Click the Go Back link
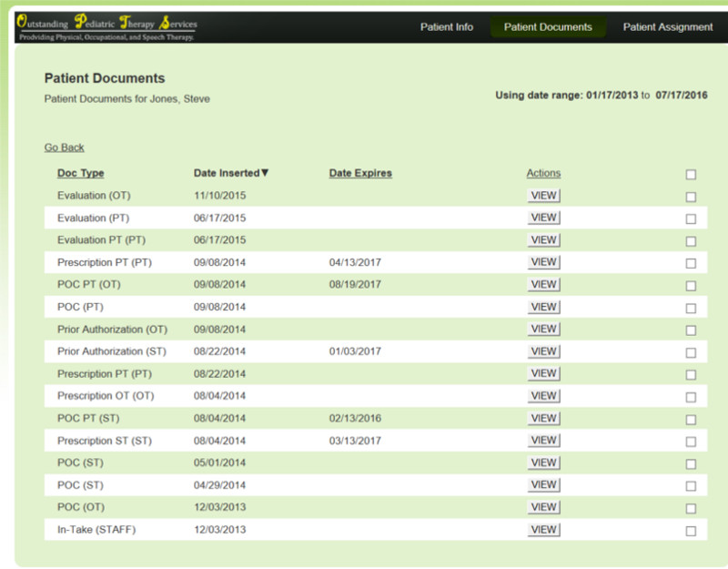728x569 pixels. tap(64, 147)
